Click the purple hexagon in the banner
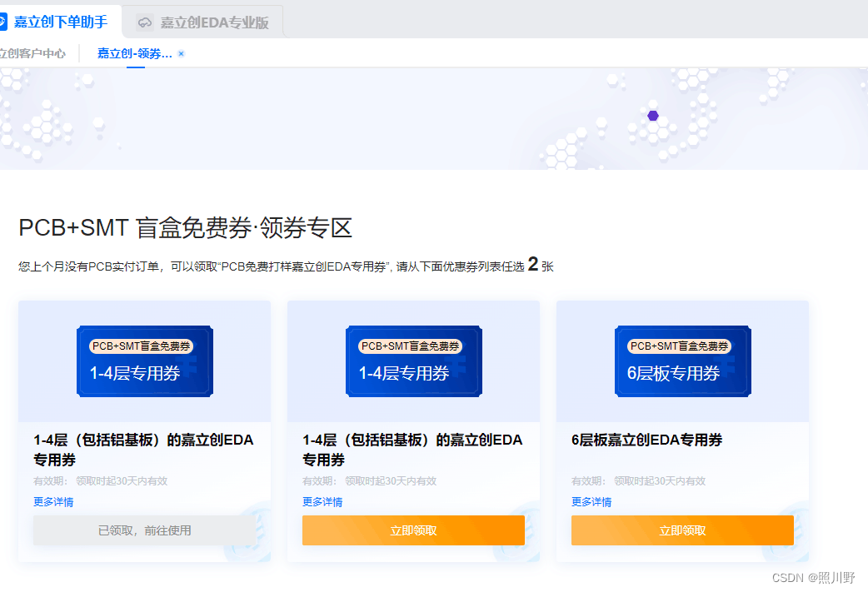Viewport: 868px width, 592px height. click(653, 116)
